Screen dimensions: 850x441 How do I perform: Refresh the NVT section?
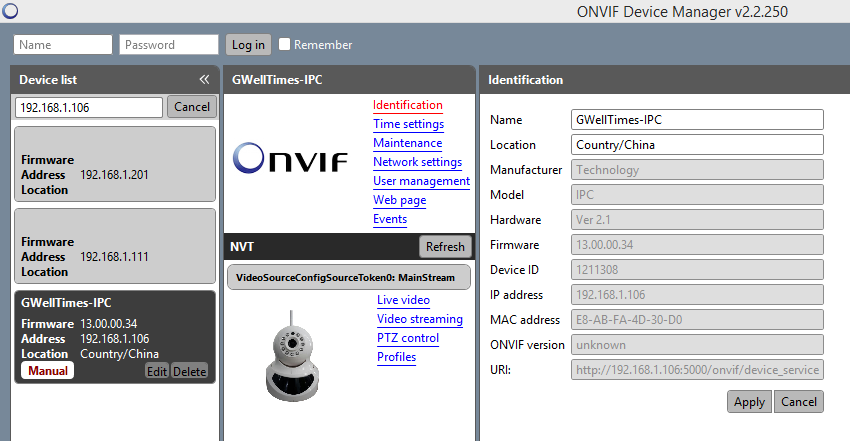click(x=445, y=247)
